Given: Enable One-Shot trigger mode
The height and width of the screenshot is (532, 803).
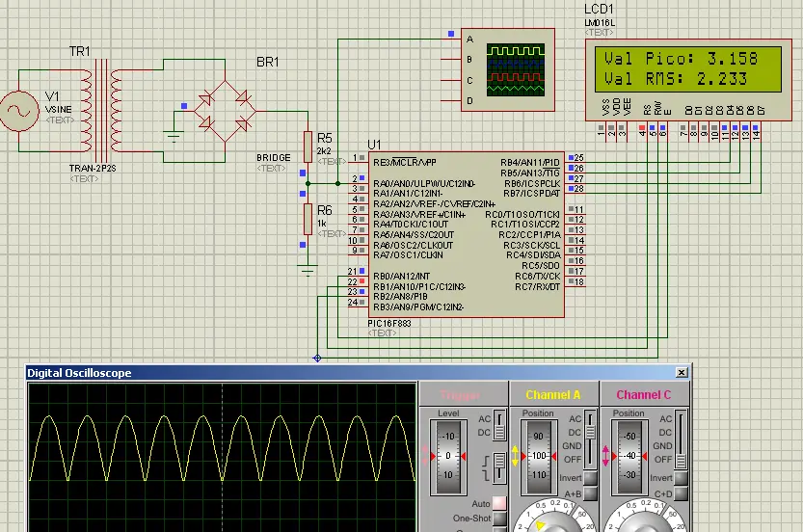Looking at the screenshot, I should 498,519.
